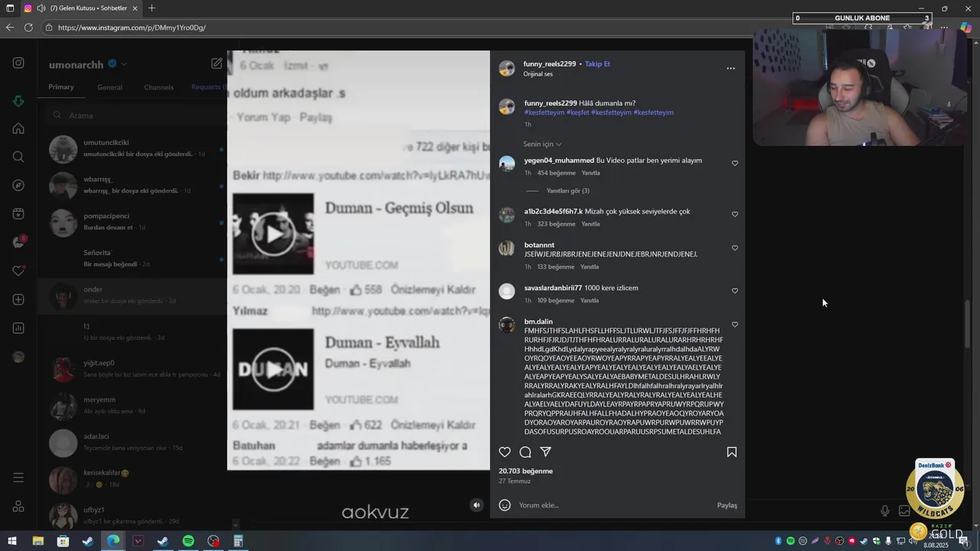980x551 pixels.
Task: Open hamburger More menu in sidebar
Action: point(18,478)
